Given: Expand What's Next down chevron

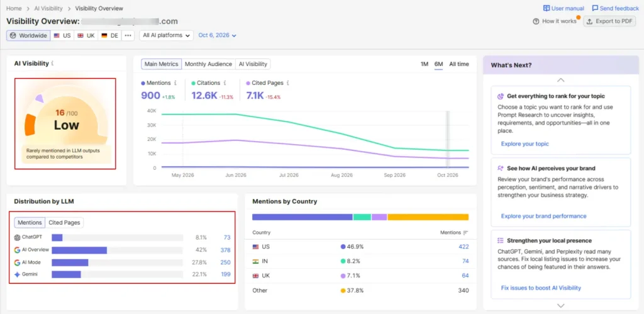Looking at the screenshot, I should (x=560, y=305).
